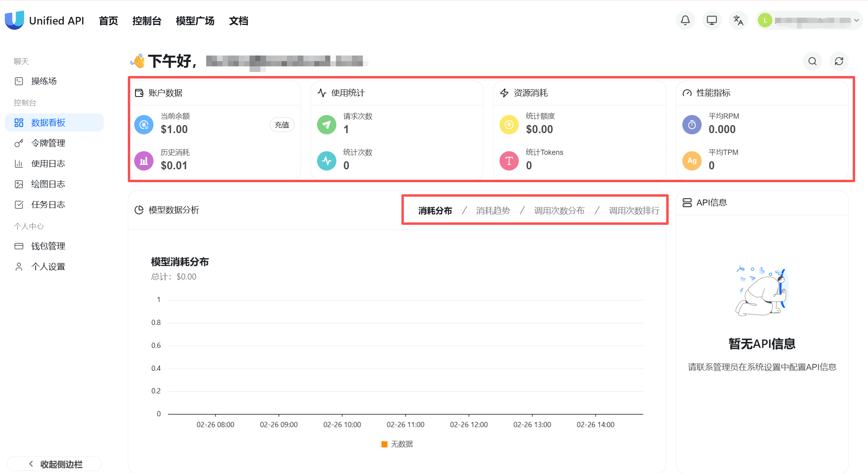Viewport: 868px width, 473px height.
Task: Click the current balance currency icon
Action: click(x=144, y=125)
